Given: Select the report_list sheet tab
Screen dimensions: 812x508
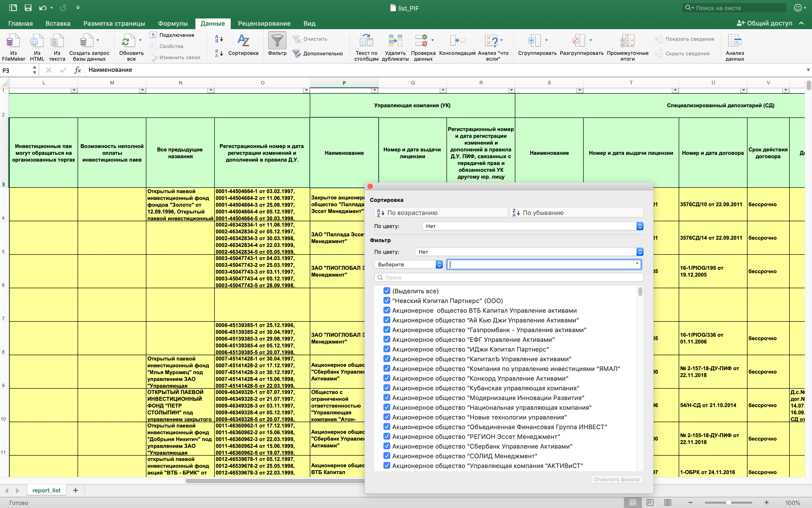Looking at the screenshot, I should pos(46,490).
